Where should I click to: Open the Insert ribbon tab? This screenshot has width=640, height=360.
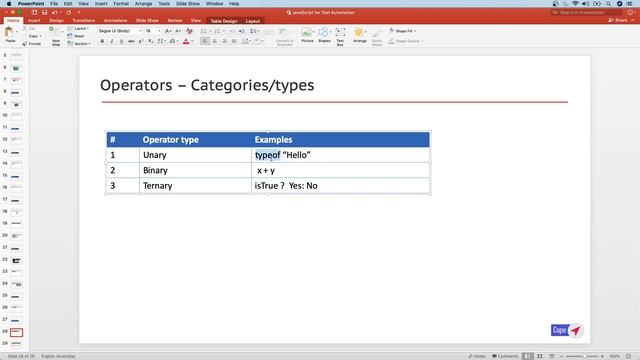[x=34, y=20]
